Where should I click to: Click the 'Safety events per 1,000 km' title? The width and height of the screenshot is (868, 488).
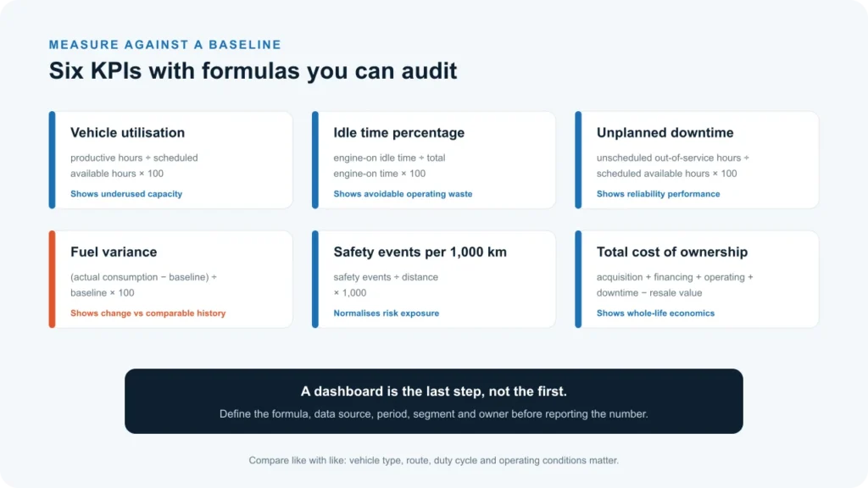point(420,252)
